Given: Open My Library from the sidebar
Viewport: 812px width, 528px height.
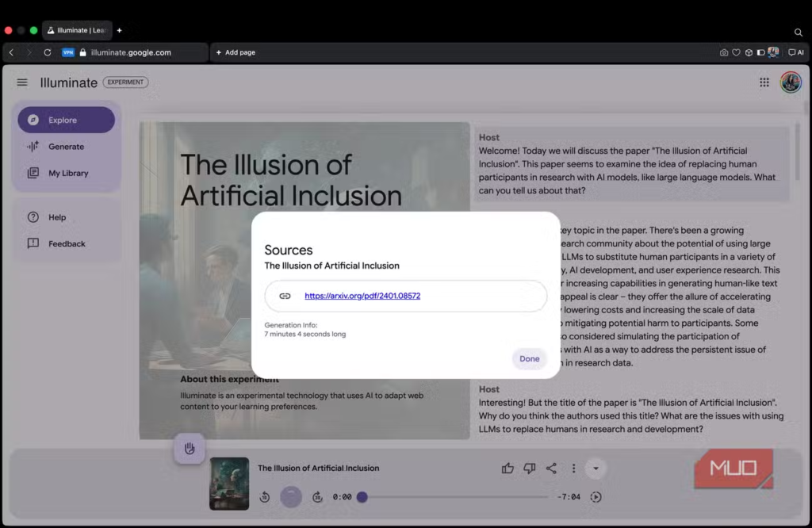Looking at the screenshot, I should 67,173.
